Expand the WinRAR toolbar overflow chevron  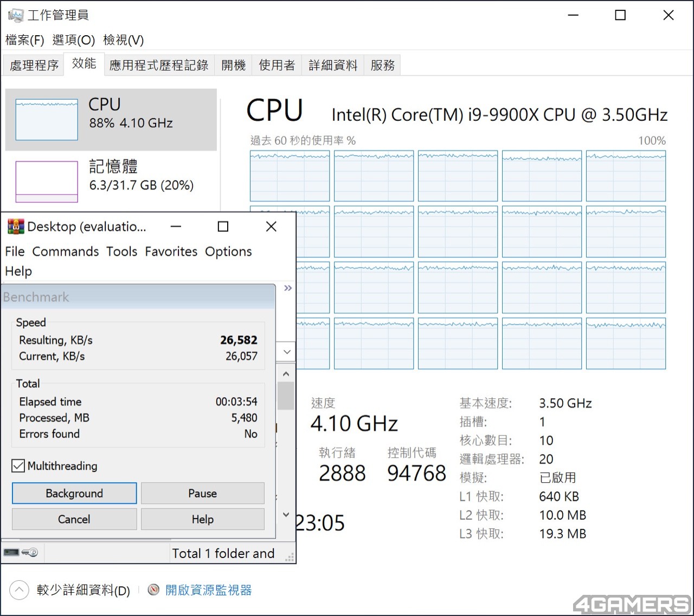(288, 288)
